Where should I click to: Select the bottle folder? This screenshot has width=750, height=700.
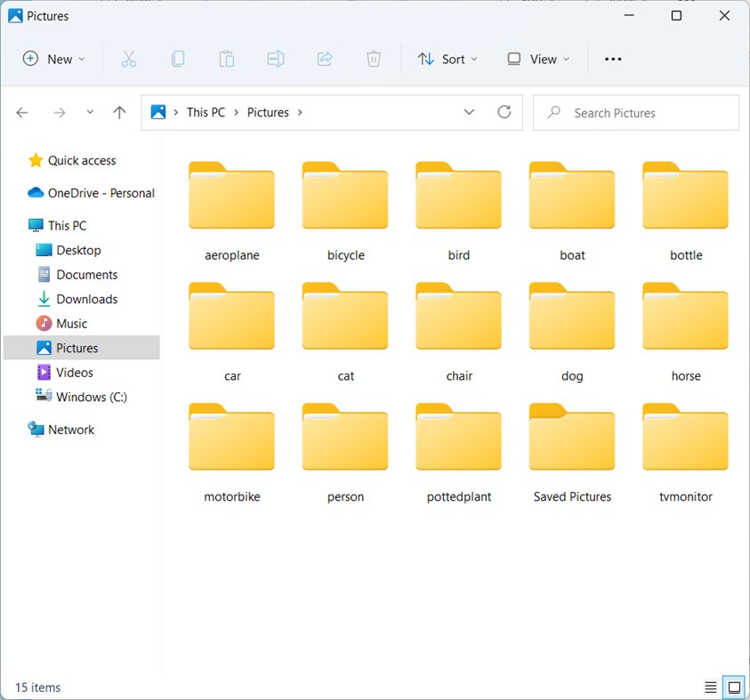point(685,212)
